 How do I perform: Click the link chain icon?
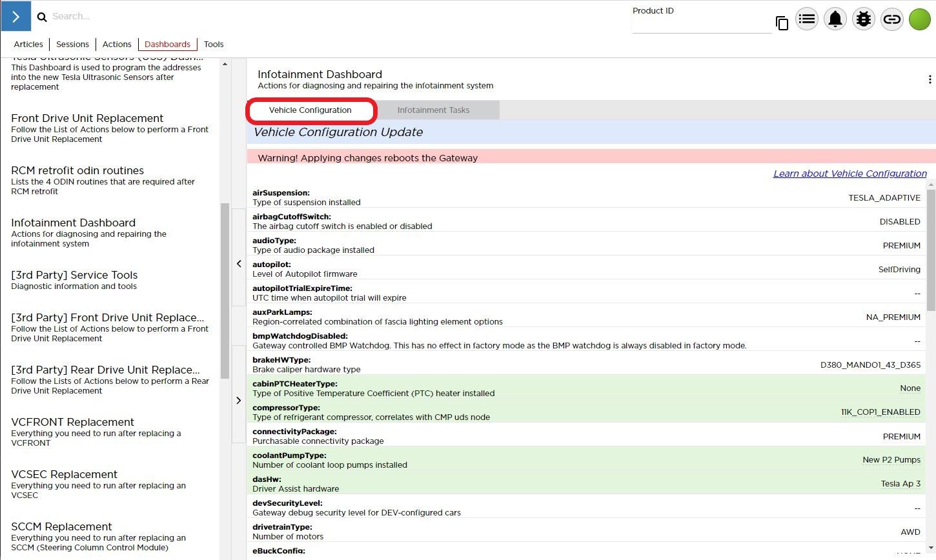[891, 19]
